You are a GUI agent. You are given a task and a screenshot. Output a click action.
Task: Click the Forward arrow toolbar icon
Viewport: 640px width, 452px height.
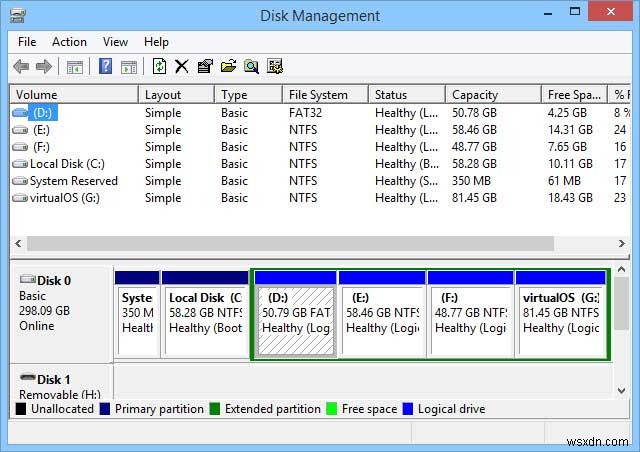pos(44,66)
